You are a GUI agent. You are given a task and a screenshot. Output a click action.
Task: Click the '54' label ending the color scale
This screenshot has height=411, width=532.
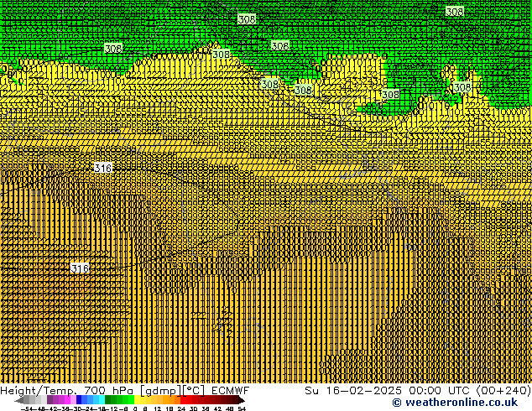(x=241, y=409)
